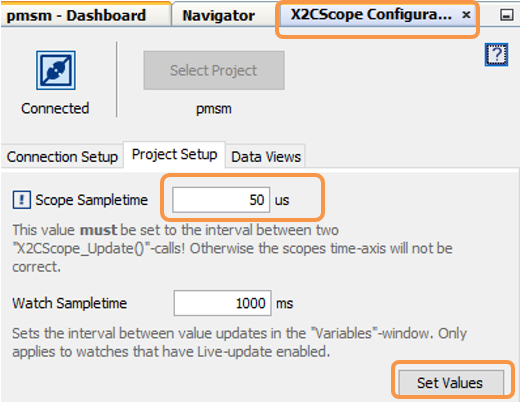
Task: Click the Set Values button
Action: 451,383
